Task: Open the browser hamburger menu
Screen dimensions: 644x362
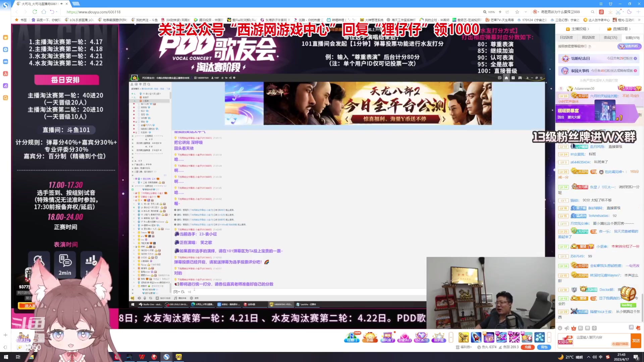Action: pyautogui.click(x=601, y=4)
